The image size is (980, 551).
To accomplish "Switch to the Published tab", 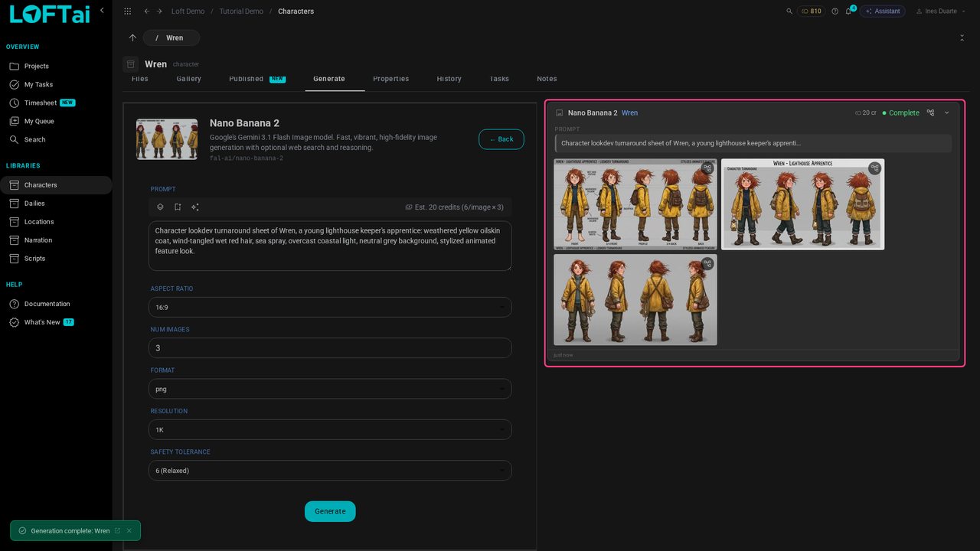I will (256, 79).
